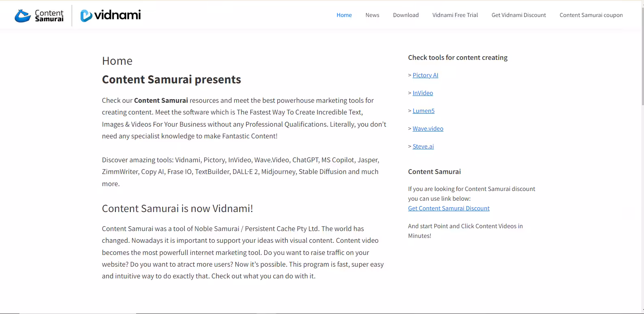Click the text 'If you are looking for Content Samurai discount'

472,189
